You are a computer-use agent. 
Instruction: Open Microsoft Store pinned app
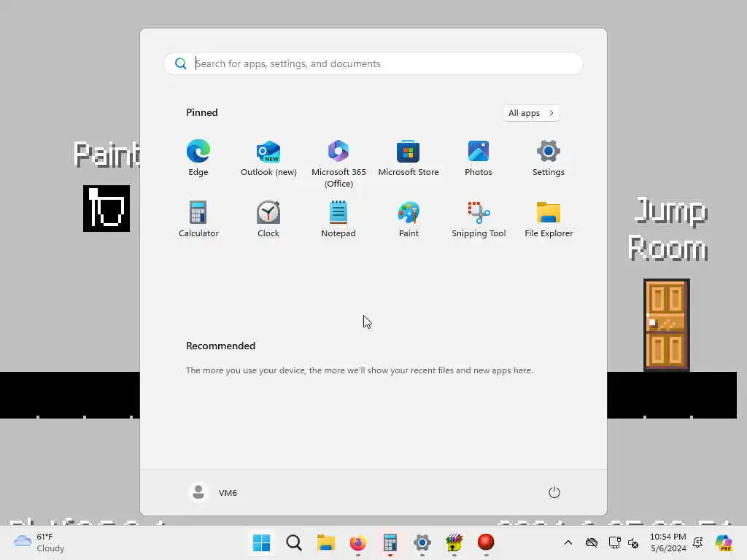point(409,158)
